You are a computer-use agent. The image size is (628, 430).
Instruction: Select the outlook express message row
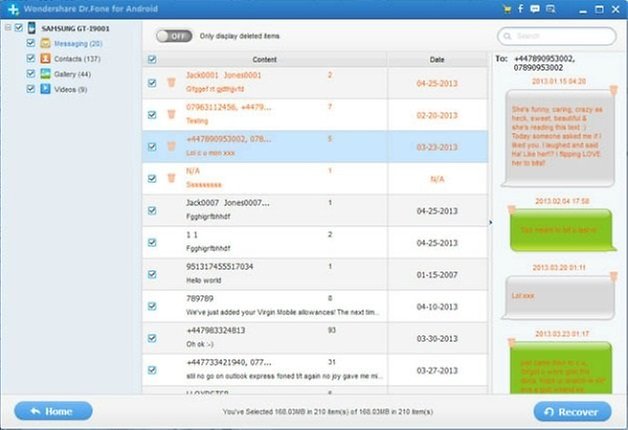point(315,370)
